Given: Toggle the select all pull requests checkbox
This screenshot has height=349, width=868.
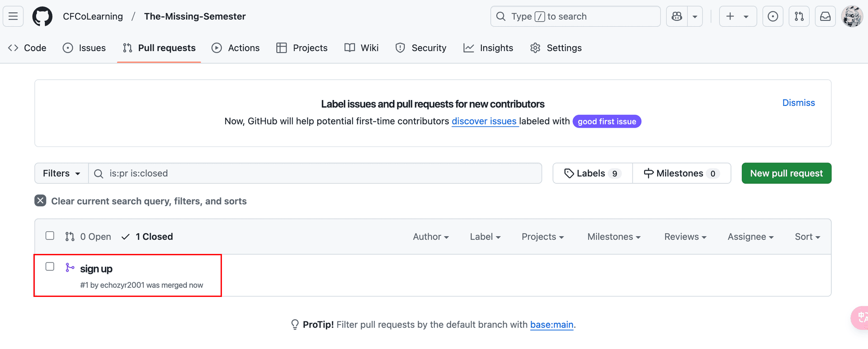Looking at the screenshot, I should (50, 236).
